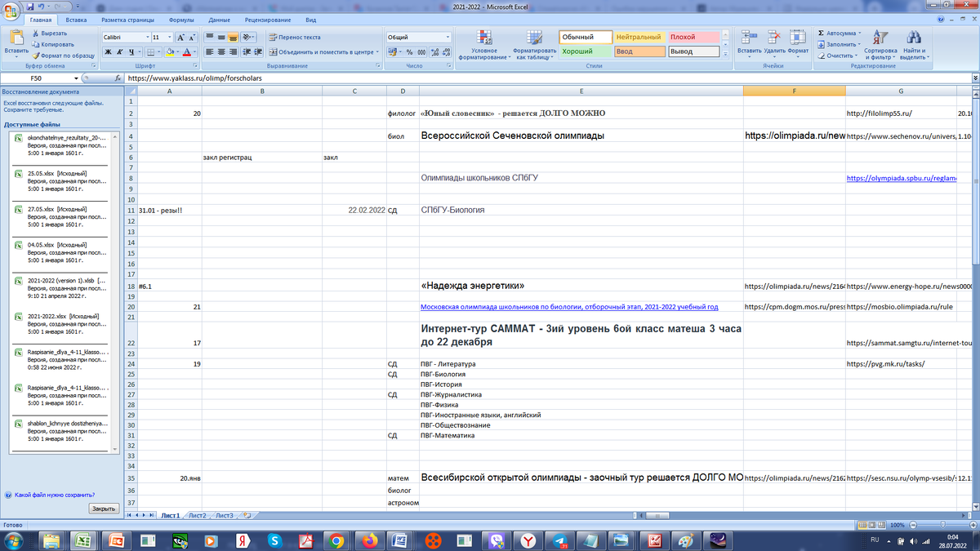This screenshot has width=980, height=551.
Task: Apply the red font color
Action: pos(186,51)
